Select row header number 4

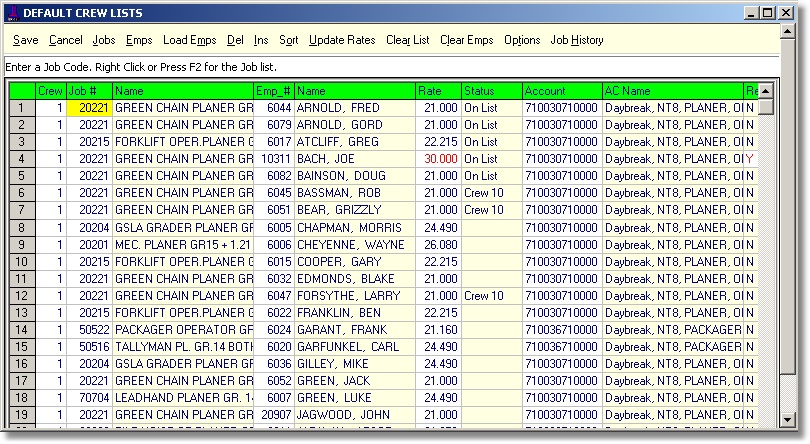(x=21, y=158)
